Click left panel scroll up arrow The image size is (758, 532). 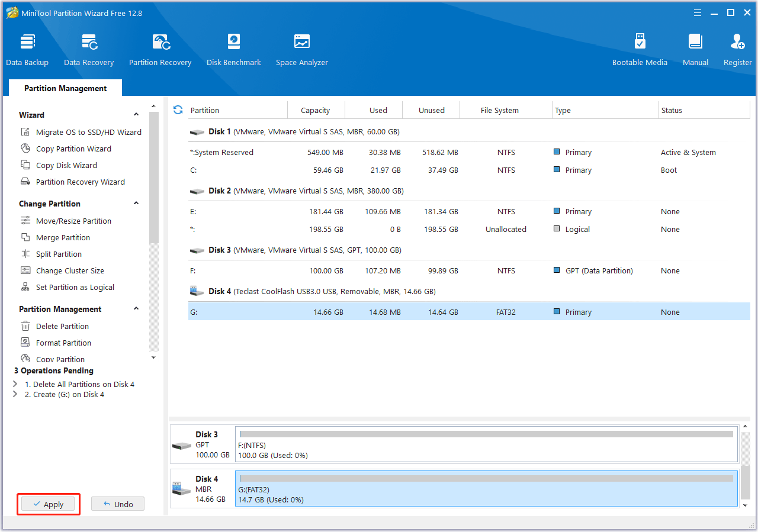(154, 106)
